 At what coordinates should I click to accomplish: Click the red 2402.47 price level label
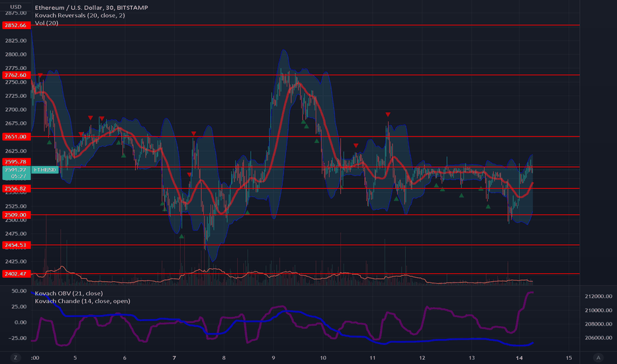click(16, 273)
